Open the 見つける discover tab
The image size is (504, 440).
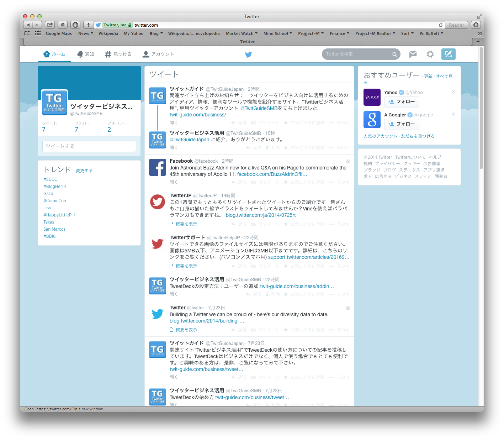pos(118,54)
